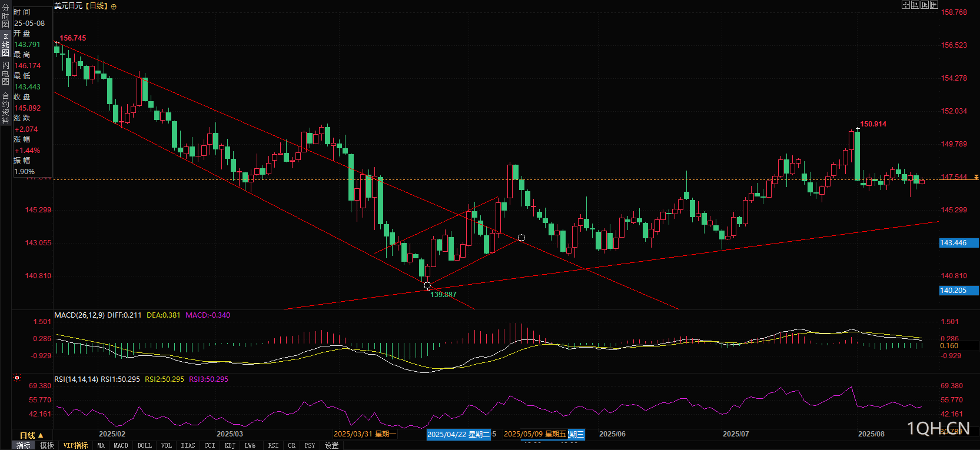The width and height of the screenshot is (980, 450).
Task: Expand the VIP指标 indicator list
Action: click(75, 445)
